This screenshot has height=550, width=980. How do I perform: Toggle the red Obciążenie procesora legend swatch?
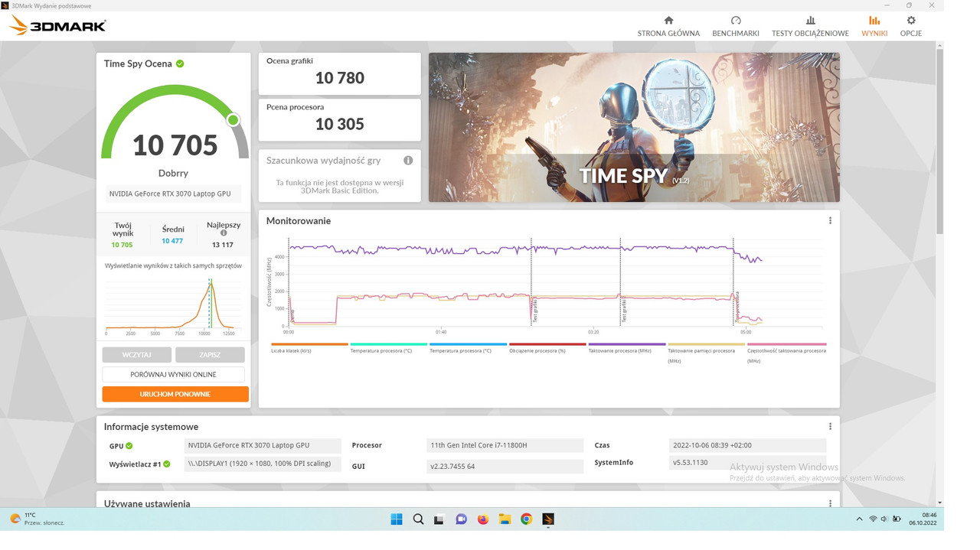547,344
